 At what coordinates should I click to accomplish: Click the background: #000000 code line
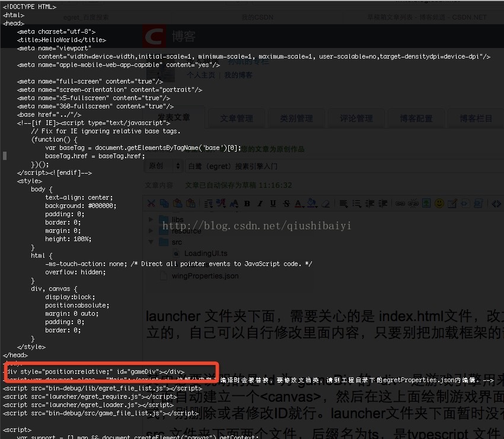[x=81, y=206]
